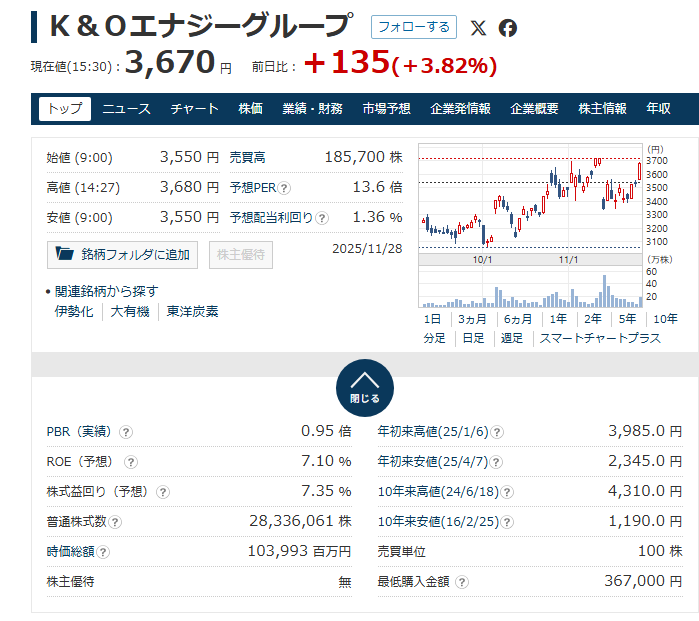Select the 日足 chart interval
The image size is (699, 621).
(x=473, y=338)
